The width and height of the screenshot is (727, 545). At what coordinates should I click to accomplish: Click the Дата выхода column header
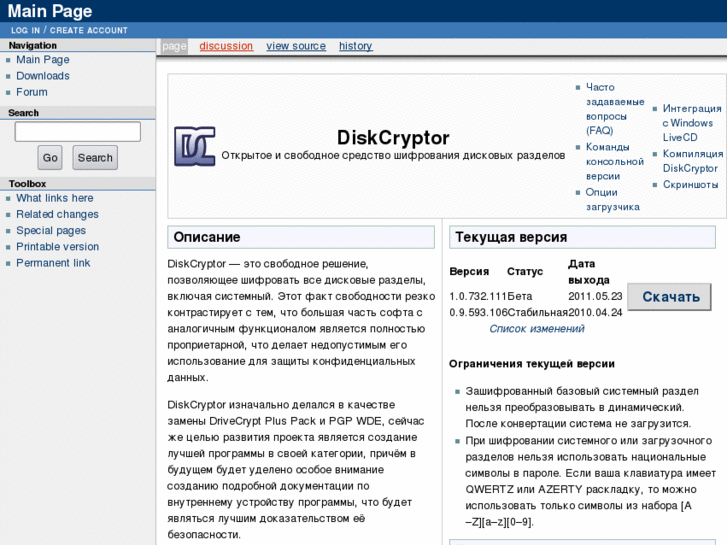(589, 272)
